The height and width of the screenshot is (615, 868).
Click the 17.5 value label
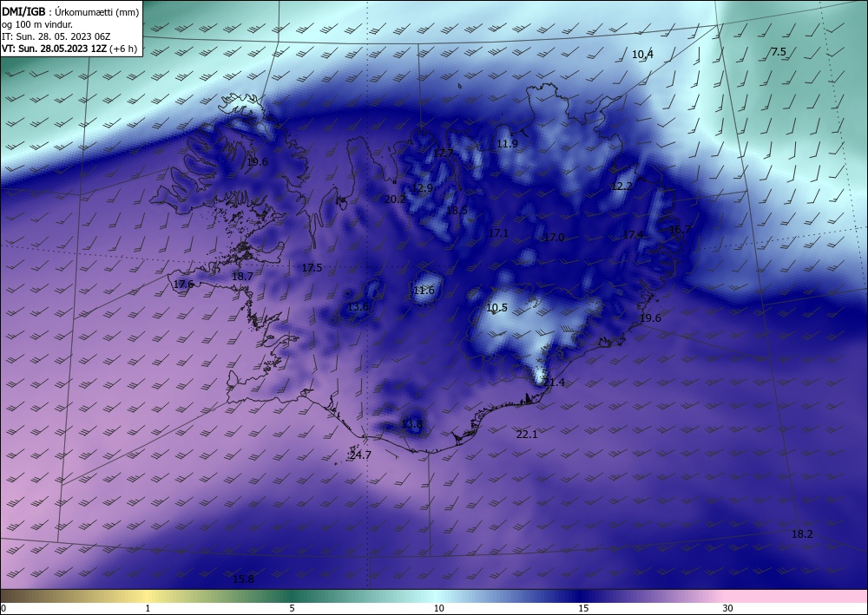[x=312, y=268]
